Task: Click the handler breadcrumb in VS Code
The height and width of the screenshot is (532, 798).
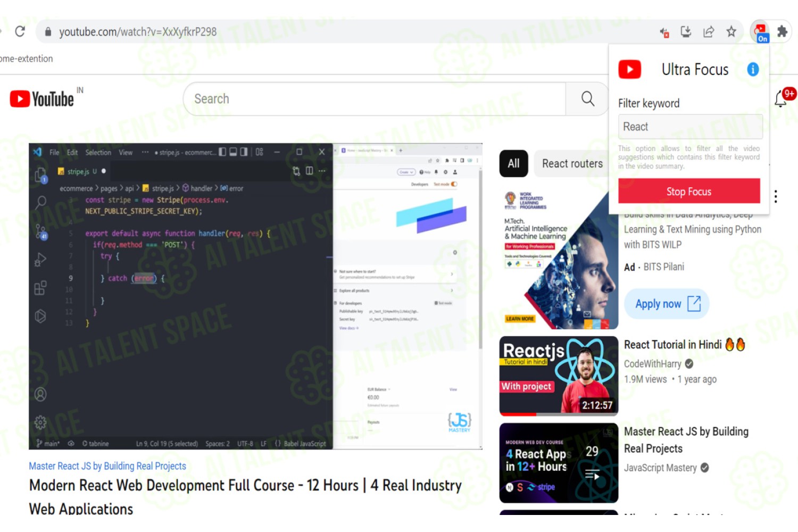Action: pyautogui.click(x=197, y=188)
